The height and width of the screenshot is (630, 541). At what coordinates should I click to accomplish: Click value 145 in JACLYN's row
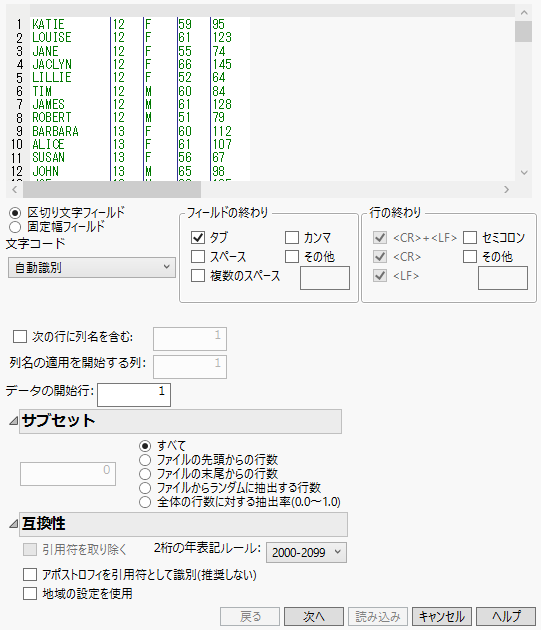coord(222,64)
